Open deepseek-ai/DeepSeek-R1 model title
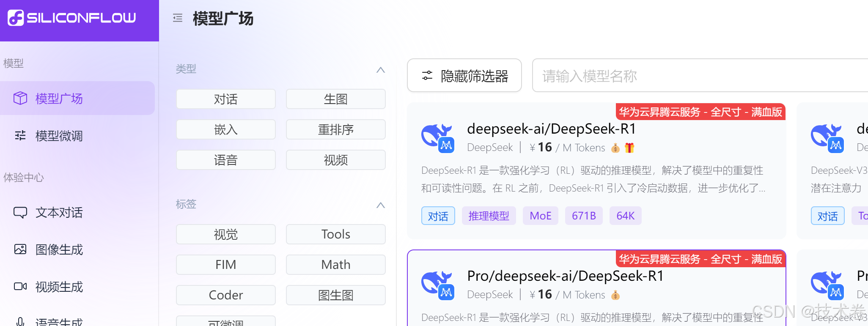Viewport: 868px width, 326px height. (x=551, y=129)
